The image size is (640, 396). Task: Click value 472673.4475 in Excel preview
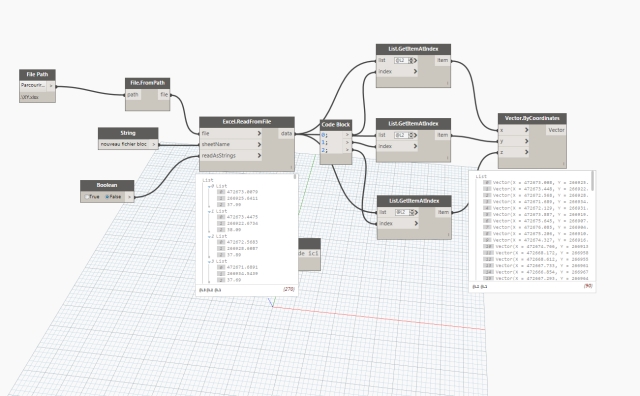click(x=242, y=217)
